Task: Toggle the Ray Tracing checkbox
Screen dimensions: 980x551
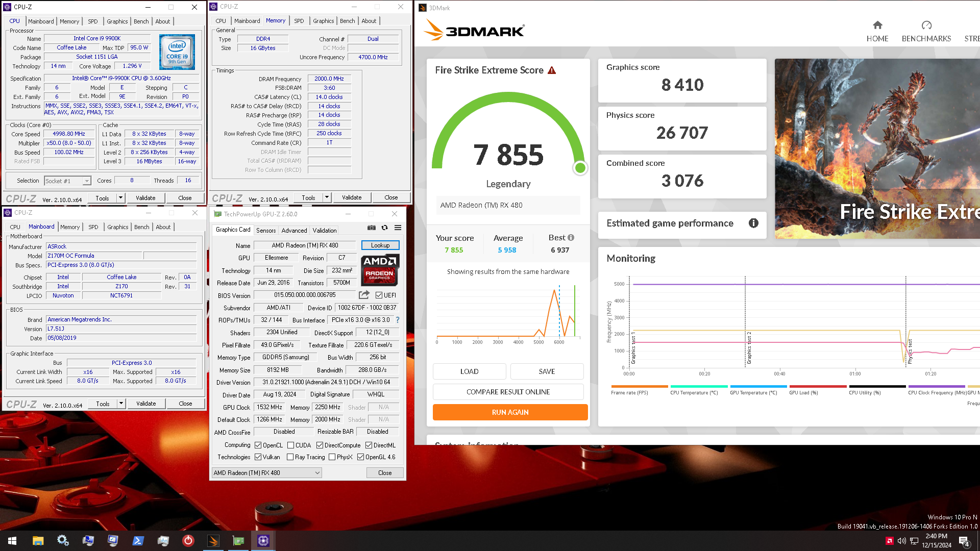Action: coord(290,457)
